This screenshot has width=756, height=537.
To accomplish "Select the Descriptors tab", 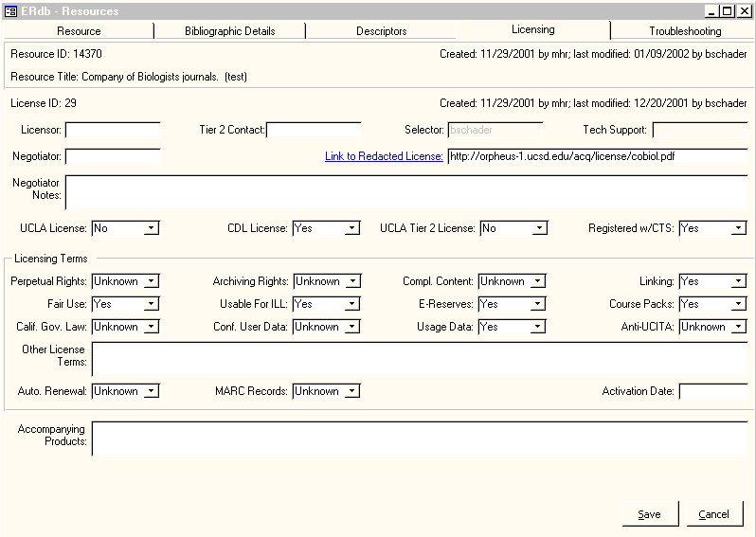I will [x=382, y=31].
